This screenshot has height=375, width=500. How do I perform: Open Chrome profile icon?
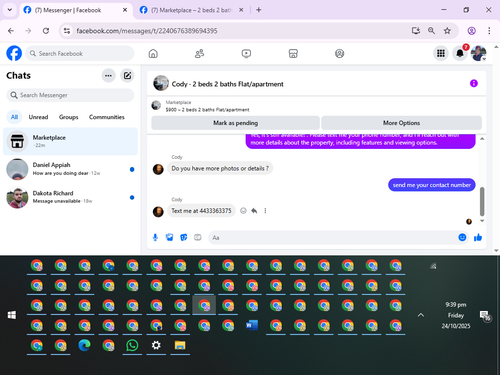[x=471, y=31]
